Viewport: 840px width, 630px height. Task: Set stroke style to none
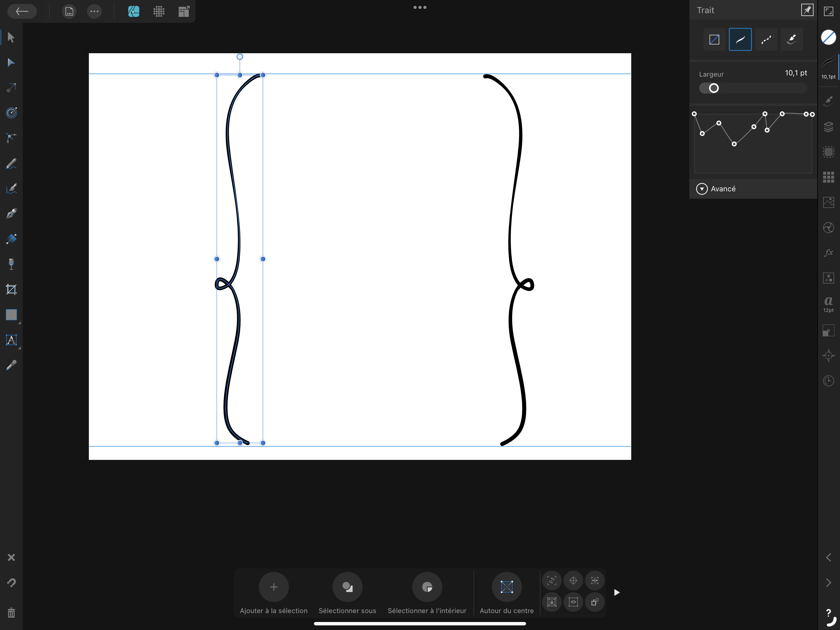click(714, 39)
